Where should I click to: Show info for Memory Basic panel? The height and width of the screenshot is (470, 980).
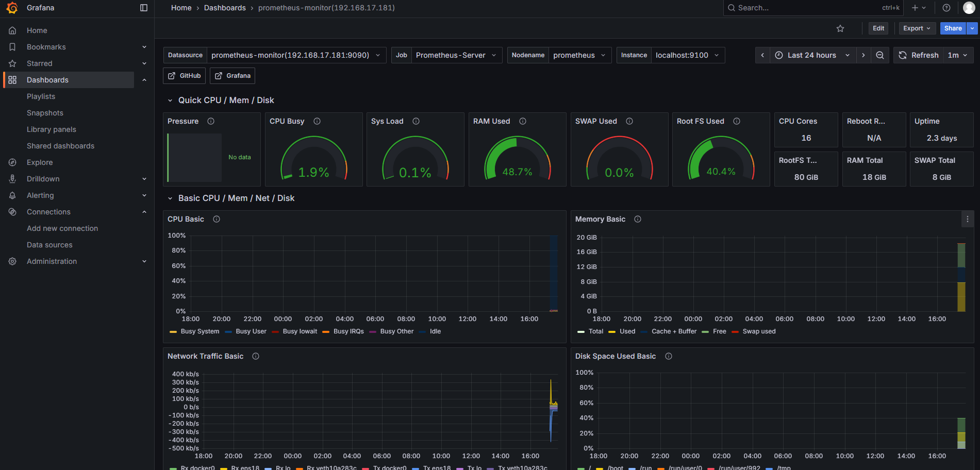(638, 219)
